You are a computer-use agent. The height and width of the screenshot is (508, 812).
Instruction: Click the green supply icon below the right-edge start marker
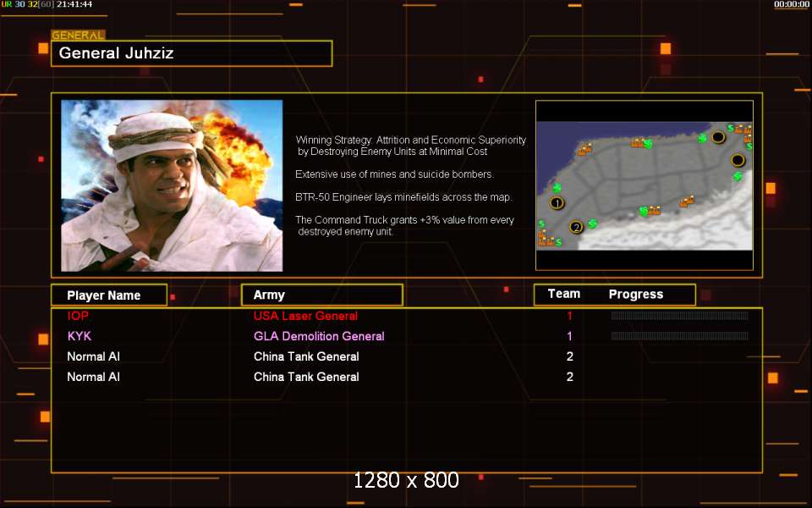click(738, 176)
